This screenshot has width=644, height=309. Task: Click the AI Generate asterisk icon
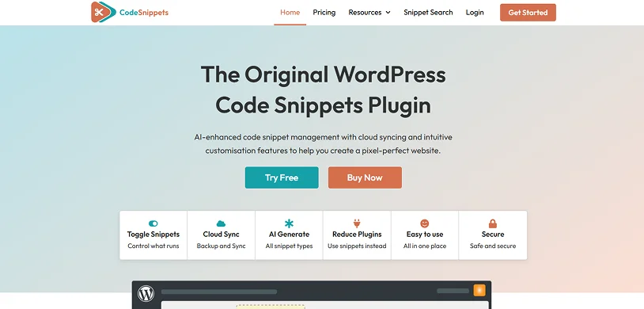pos(289,223)
